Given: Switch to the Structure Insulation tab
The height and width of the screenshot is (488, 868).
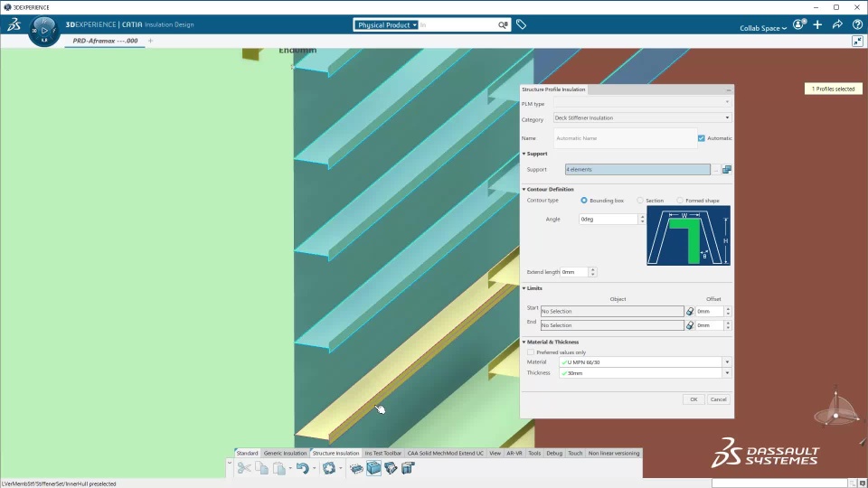Looking at the screenshot, I should pos(335,453).
